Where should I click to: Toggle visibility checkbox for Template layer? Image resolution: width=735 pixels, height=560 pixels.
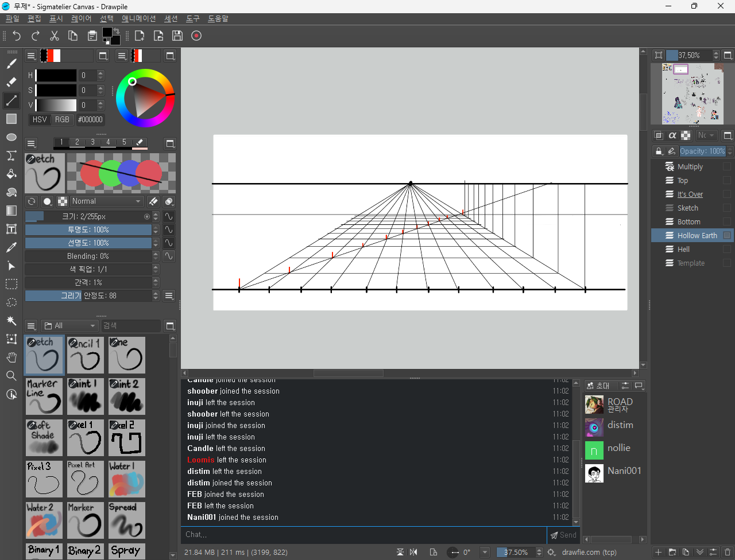[727, 263]
